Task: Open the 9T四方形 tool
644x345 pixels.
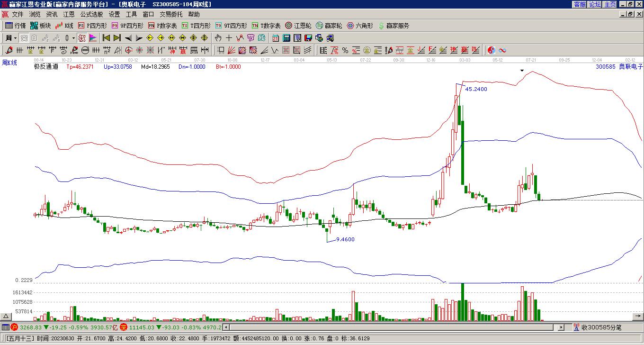Action: click(231, 26)
